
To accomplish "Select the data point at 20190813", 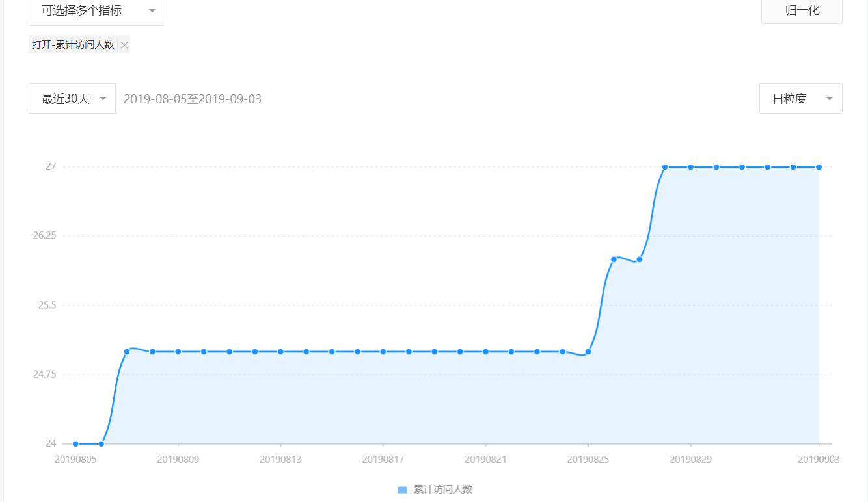I will (280, 352).
